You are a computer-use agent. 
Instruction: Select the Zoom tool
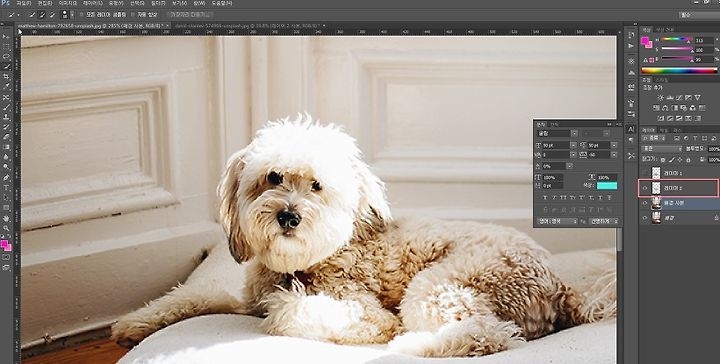6,228
